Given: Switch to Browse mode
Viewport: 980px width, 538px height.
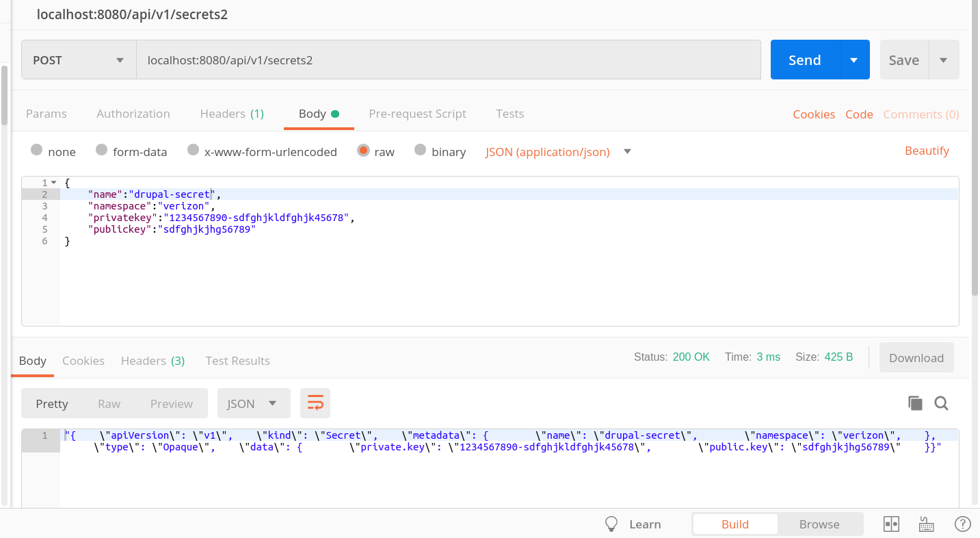Looking at the screenshot, I should point(819,524).
